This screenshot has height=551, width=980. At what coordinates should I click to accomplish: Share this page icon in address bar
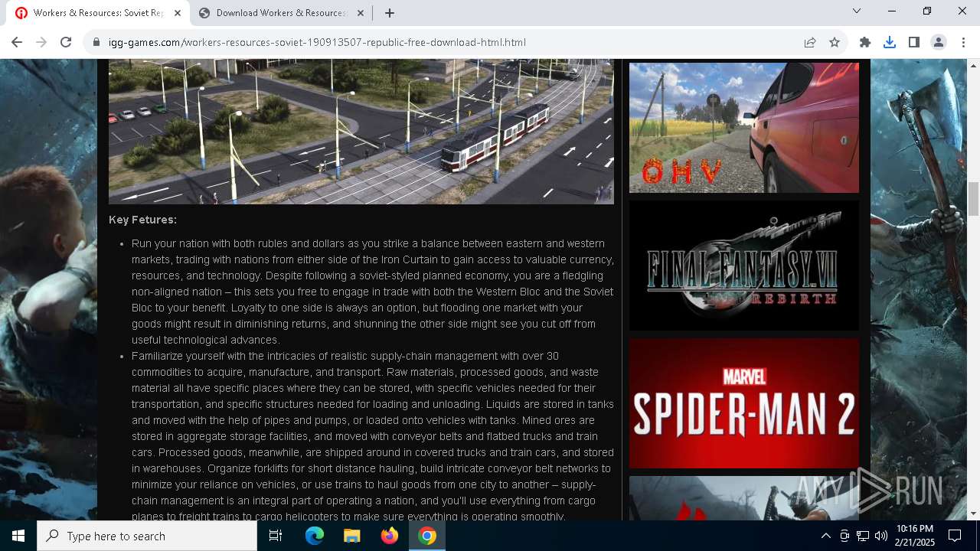[810, 42]
